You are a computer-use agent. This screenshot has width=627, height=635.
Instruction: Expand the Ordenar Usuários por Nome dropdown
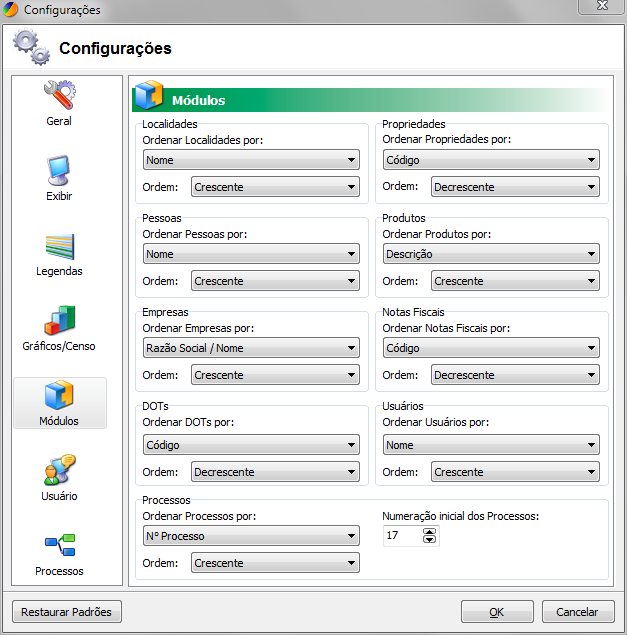pyautogui.click(x=491, y=445)
